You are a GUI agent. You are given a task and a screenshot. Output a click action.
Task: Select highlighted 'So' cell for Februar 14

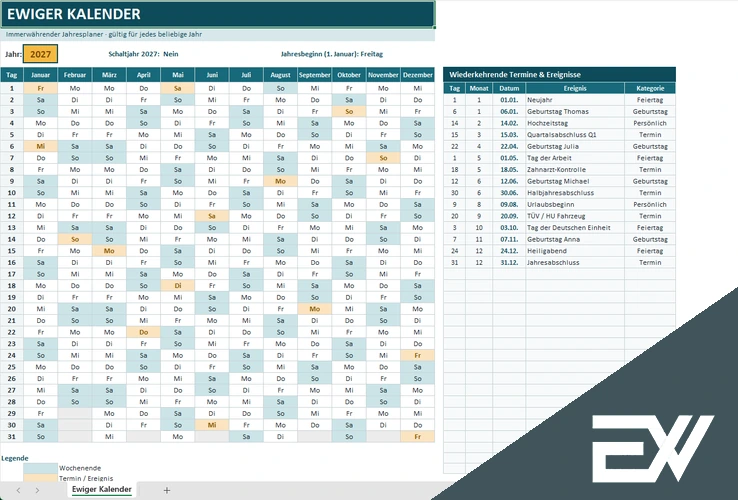click(x=75, y=239)
